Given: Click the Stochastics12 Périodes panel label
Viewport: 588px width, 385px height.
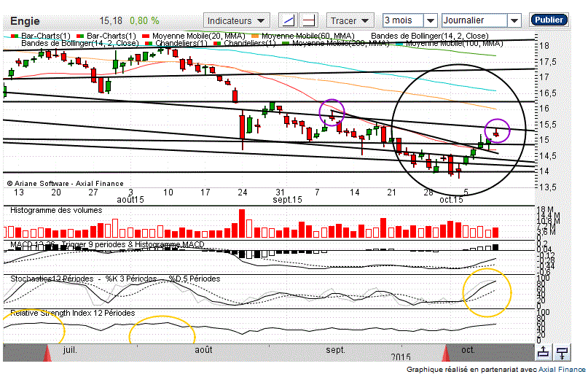Looking at the screenshot, I should click(52, 279).
